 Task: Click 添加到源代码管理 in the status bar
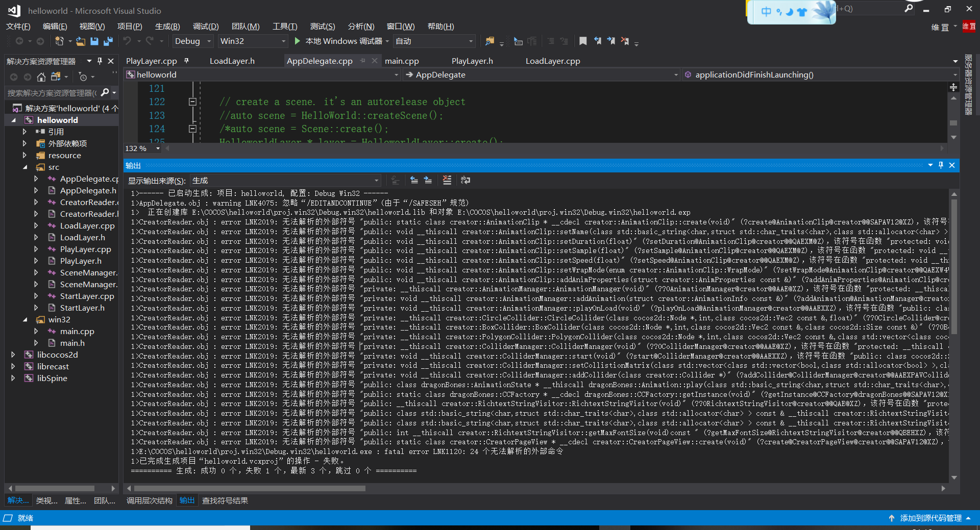(x=930, y=518)
